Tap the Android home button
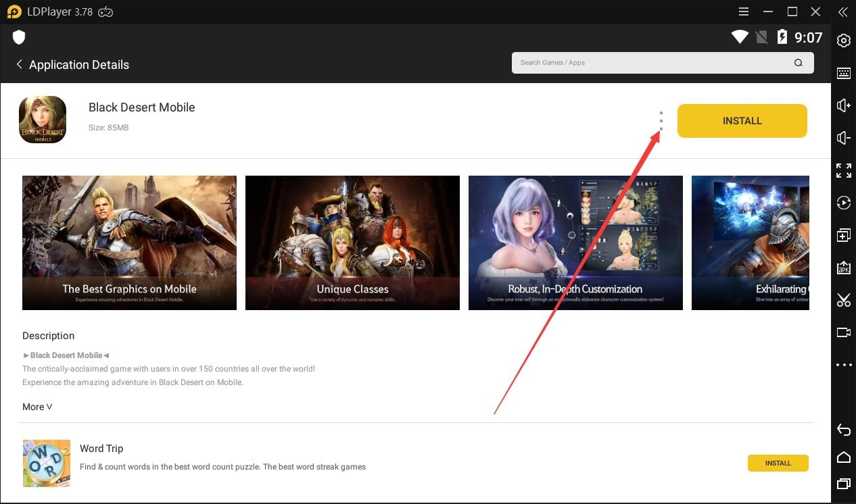 click(x=843, y=456)
